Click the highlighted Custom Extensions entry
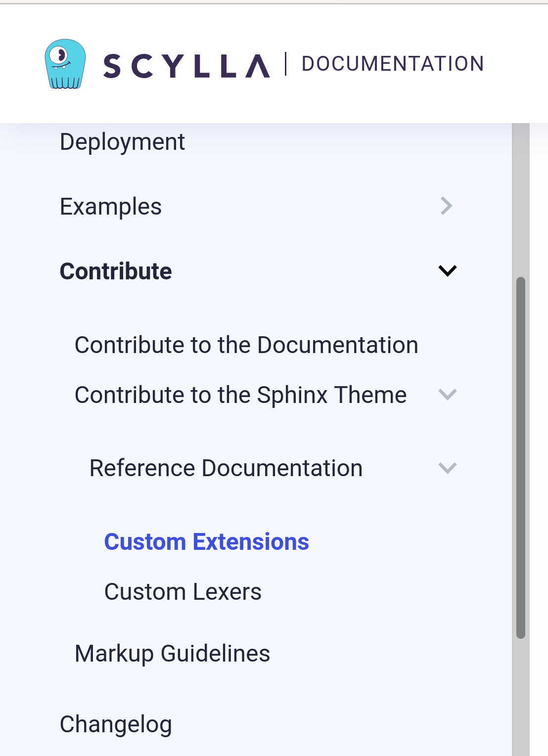 click(x=206, y=541)
